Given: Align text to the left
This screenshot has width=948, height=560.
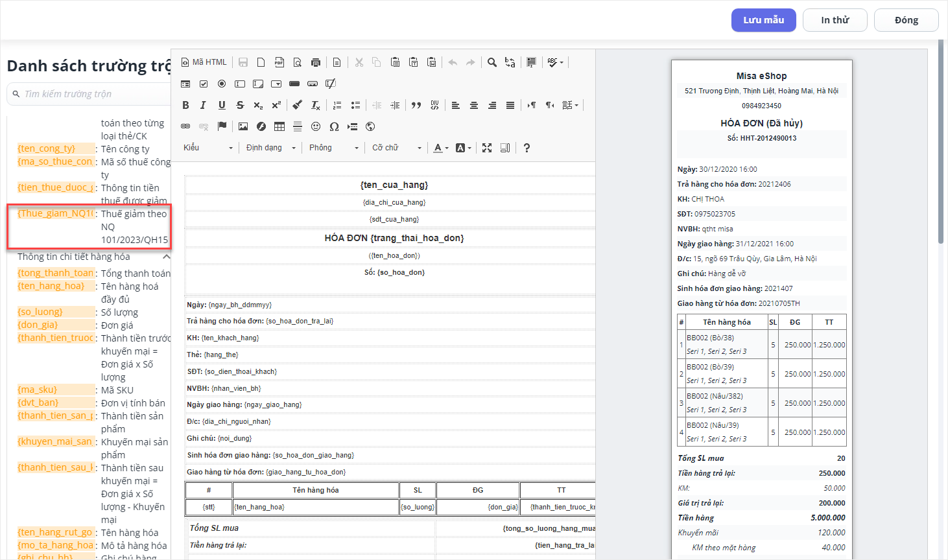Looking at the screenshot, I should point(456,105).
